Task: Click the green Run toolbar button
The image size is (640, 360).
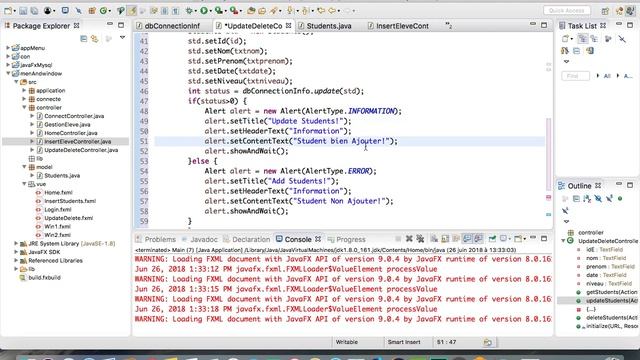Action: [x=204, y=11]
